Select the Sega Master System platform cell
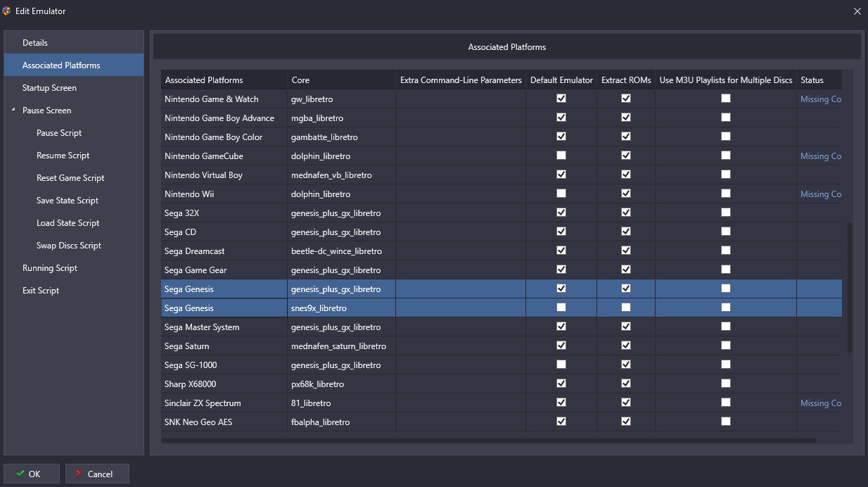The image size is (868, 487). point(224,327)
